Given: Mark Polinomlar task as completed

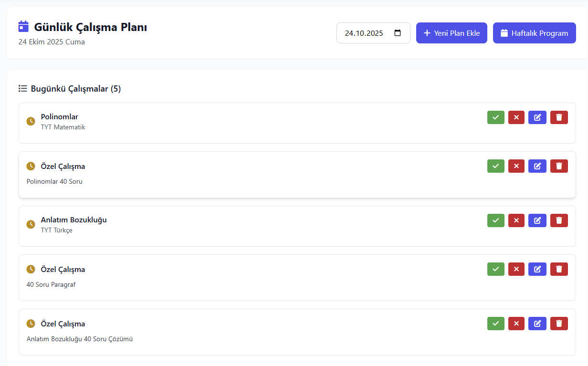Looking at the screenshot, I should pyautogui.click(x=495, y=117).
